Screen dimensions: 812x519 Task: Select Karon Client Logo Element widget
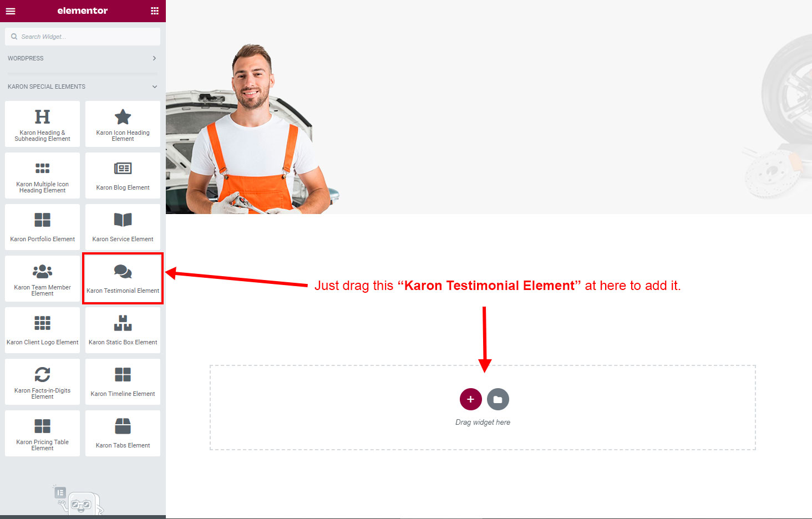click(x=42, y=330)
